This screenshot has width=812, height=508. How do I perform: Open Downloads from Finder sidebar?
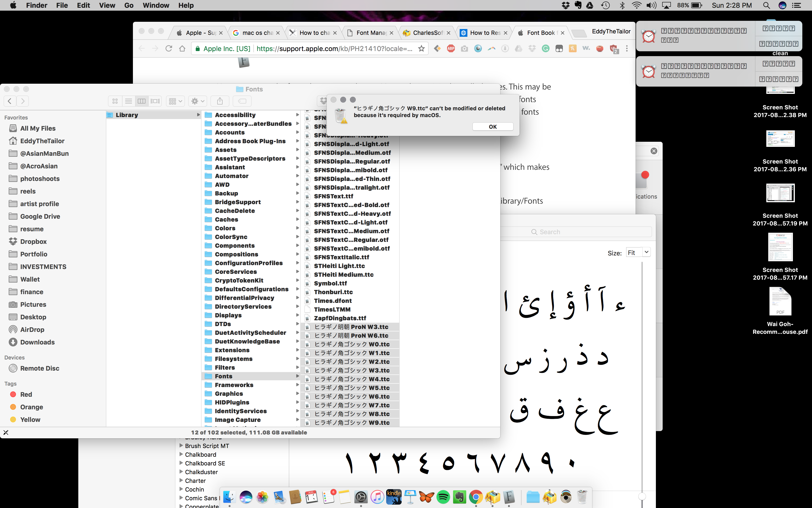37,342
